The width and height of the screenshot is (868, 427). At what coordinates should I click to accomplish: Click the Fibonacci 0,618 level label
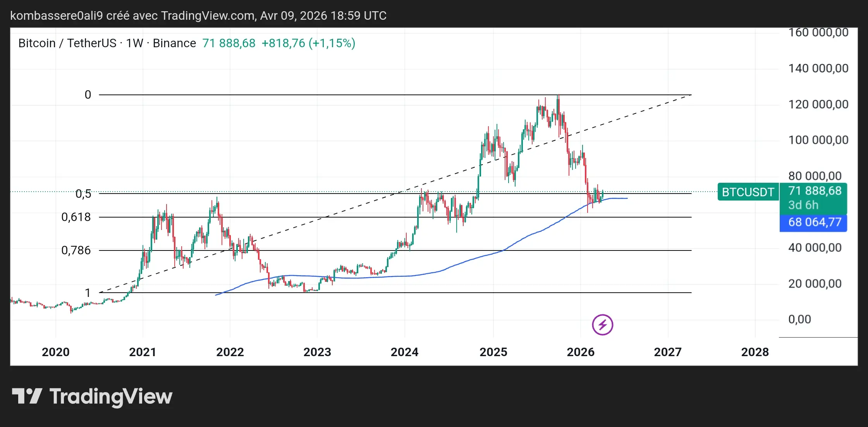click(x=76, y=217)
